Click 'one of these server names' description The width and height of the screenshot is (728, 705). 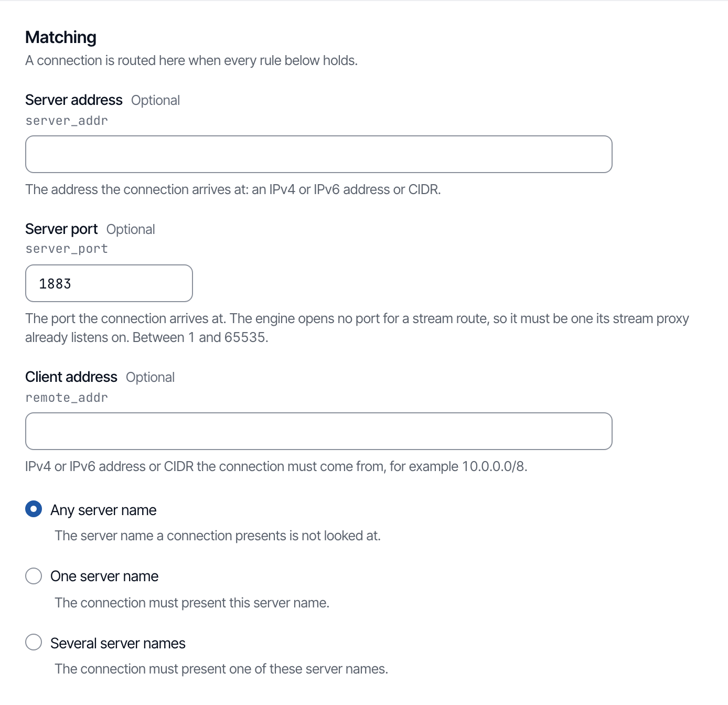click(221, 669)
